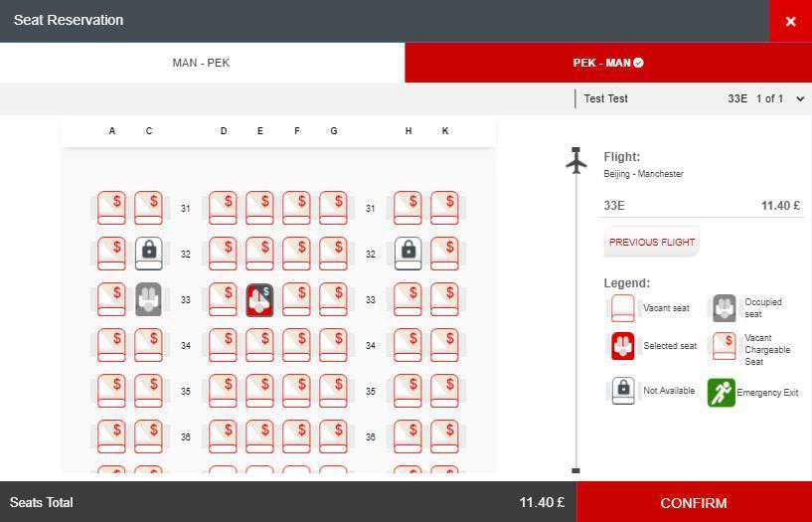812x522 pixels.
Task: Select the selected seat 33E icon
Action: point(259,299)
